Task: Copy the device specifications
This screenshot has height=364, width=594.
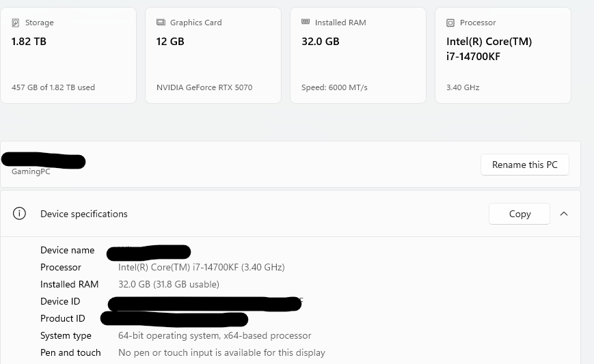Action: pyautogui.click(x=519, y=214)
